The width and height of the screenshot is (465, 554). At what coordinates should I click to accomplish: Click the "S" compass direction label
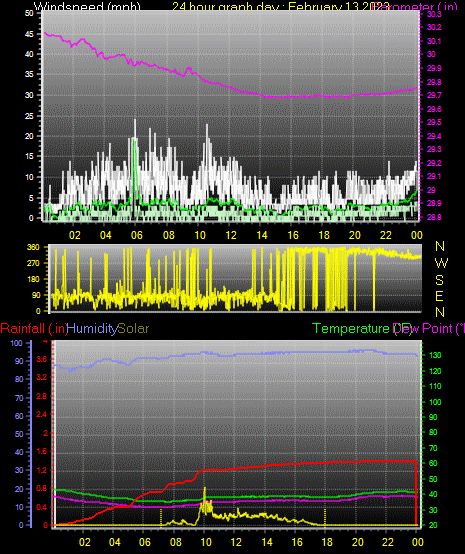point(440,280)
